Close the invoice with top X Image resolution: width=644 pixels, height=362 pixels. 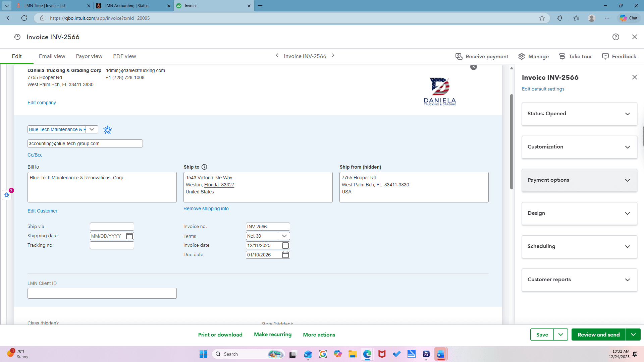635,37
